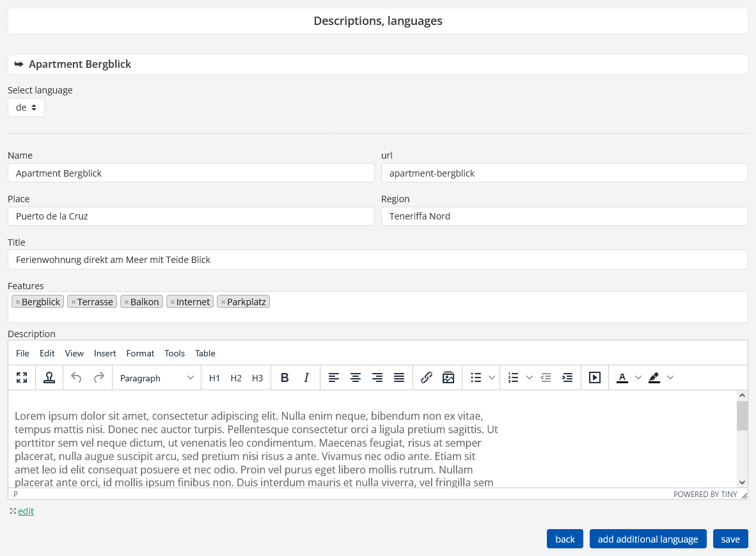Open the insert image tool
The width and height of the screenshot is (756, 556).
coord(448,377)
